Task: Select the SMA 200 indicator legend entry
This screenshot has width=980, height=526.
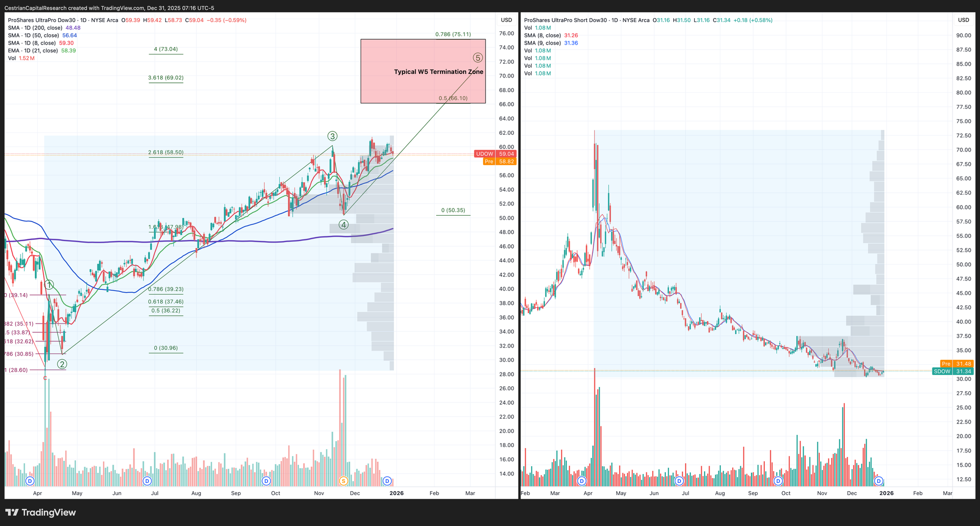Action: (x=44, y=28)
